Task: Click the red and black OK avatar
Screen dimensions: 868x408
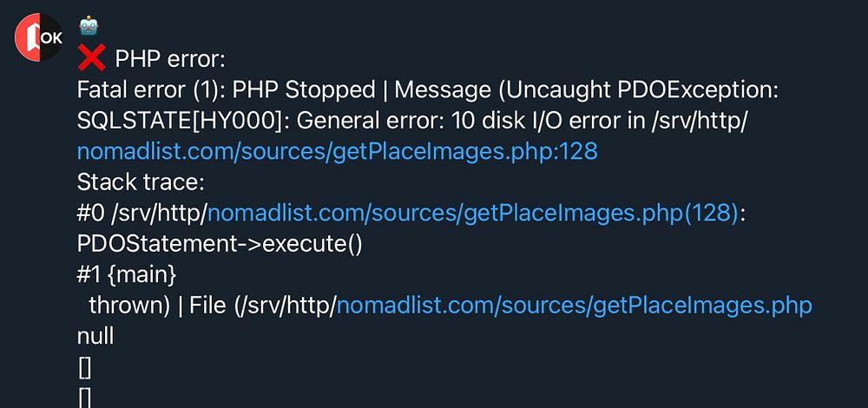Action: click(x=39, y=36)
